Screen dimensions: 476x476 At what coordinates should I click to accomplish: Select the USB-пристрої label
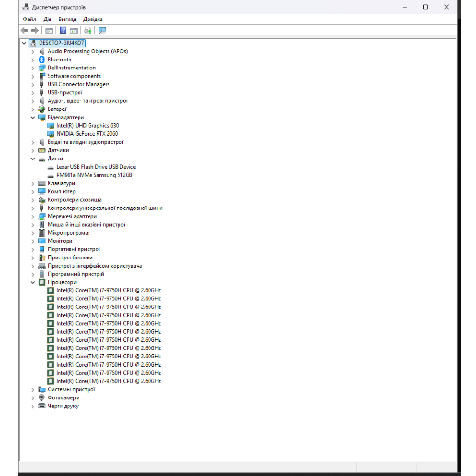pyautogui.click(x=65, y=93)
